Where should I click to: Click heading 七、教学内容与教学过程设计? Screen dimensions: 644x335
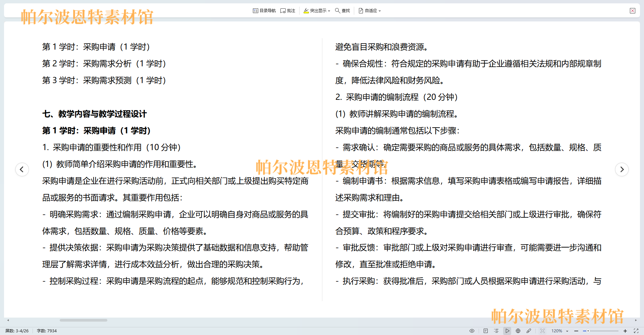(95, 114)
